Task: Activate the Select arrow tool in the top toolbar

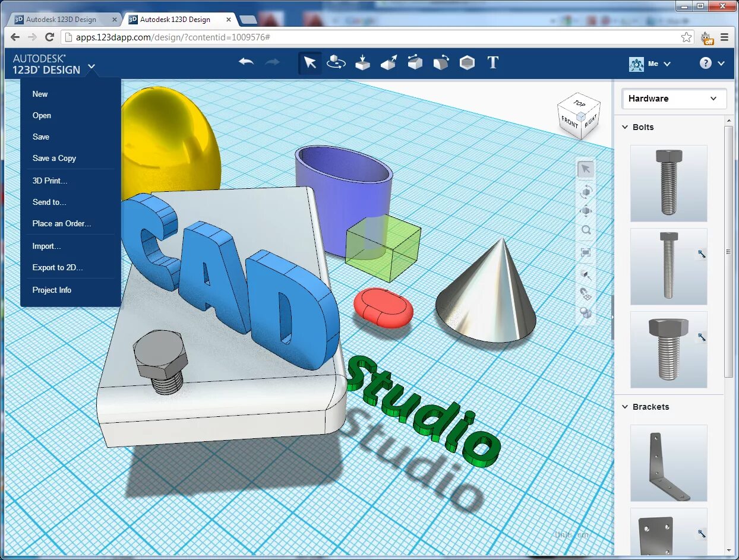Action: click(x=310, y=62)
